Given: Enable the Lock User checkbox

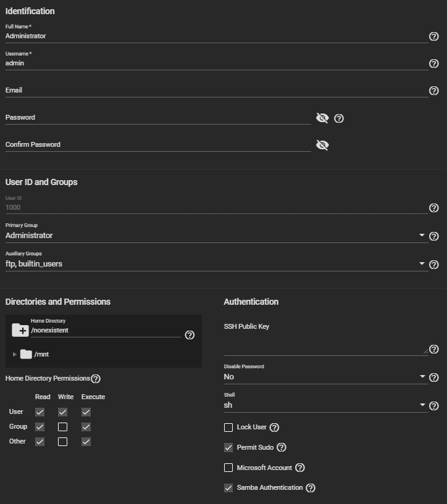Looking at the screenshot, I should click(228, 428).
